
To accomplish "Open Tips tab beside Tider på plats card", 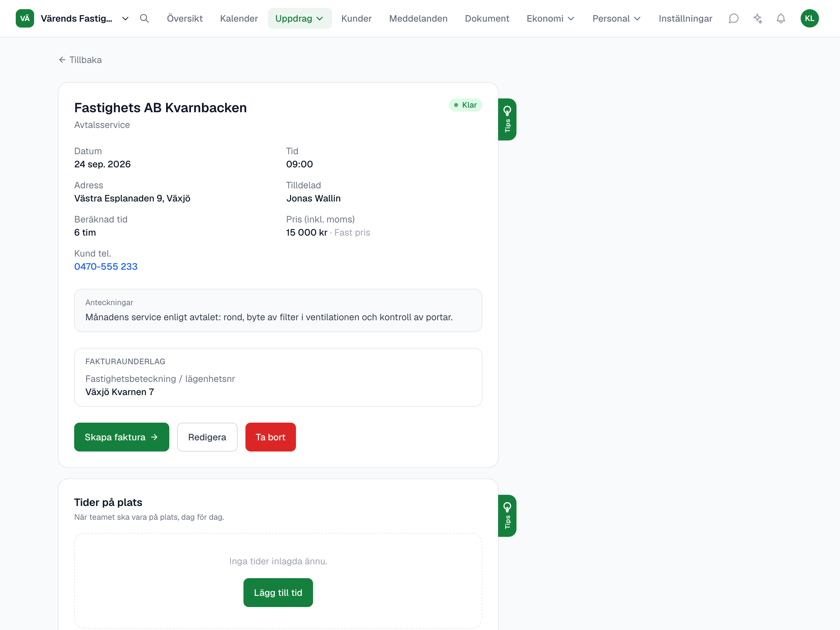I will 507,516.
